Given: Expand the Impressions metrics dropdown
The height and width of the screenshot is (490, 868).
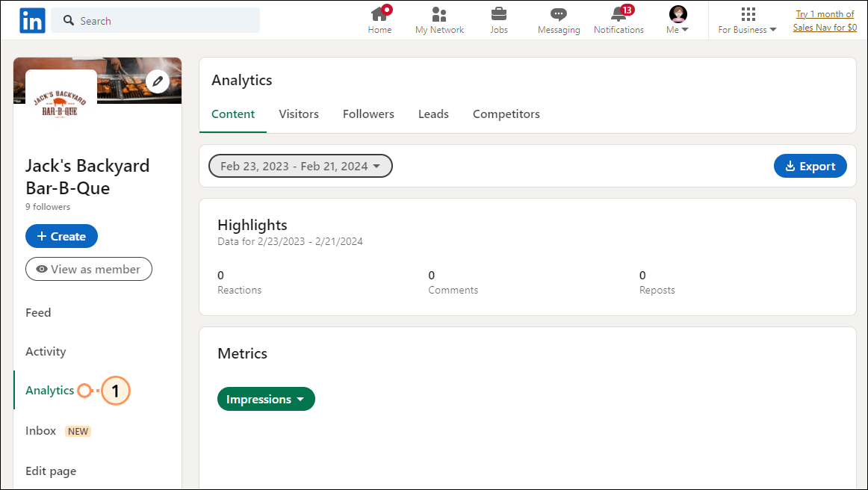Looking at the screenshot, I should pos(266,399).
